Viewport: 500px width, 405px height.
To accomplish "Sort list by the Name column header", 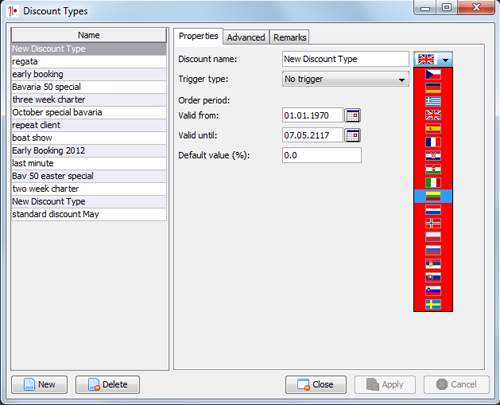I will (89, 35).
